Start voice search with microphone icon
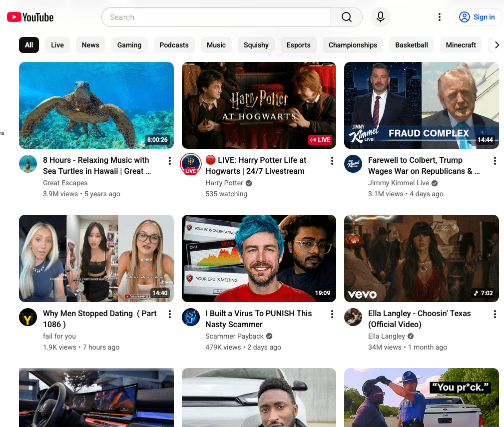This screenshot has height=427, width=504. [381, 17]
